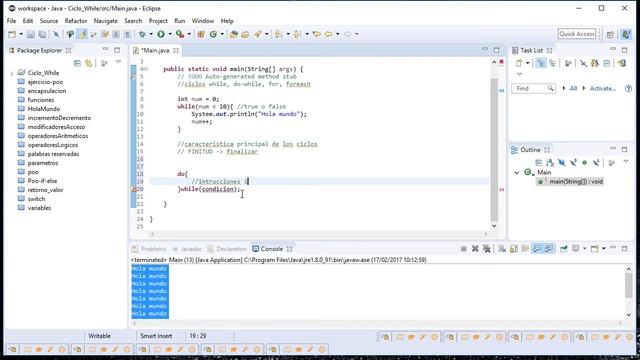This screenshot has width=640, height=360.
Task: Click the Back navigation arrow
Action: pyautogui.click(x=329, y=34)
